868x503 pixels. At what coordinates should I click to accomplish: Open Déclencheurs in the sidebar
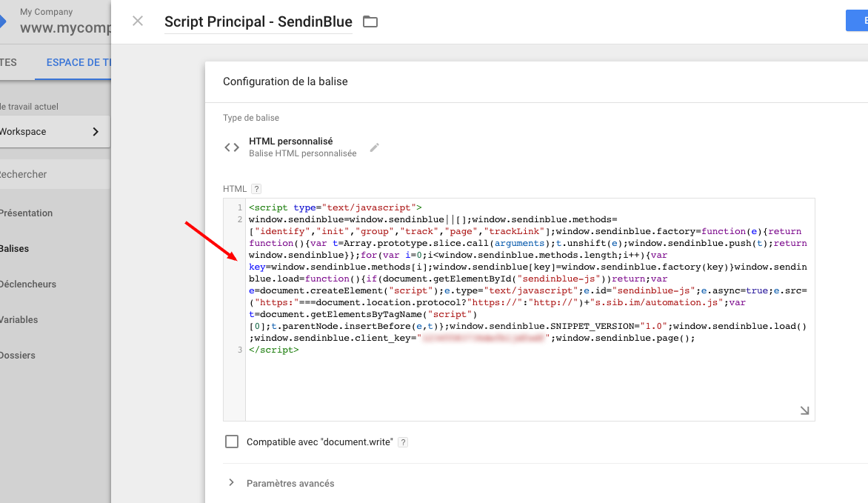pyautogui.click(x=28, y=284)
